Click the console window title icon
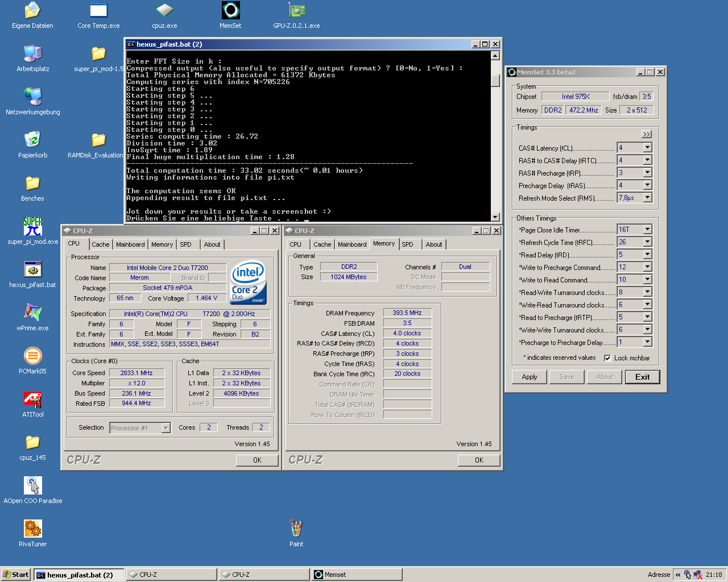 click(131, 44)
